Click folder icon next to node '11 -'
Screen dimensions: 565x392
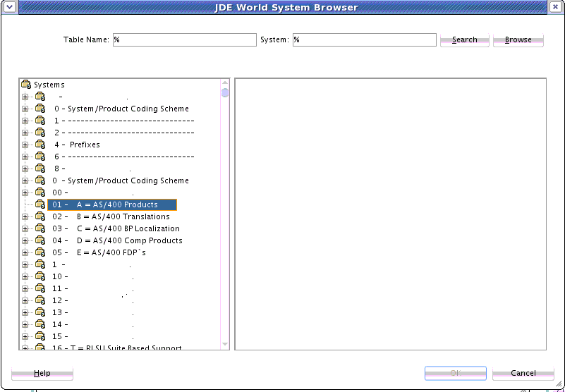pos(40,288)
